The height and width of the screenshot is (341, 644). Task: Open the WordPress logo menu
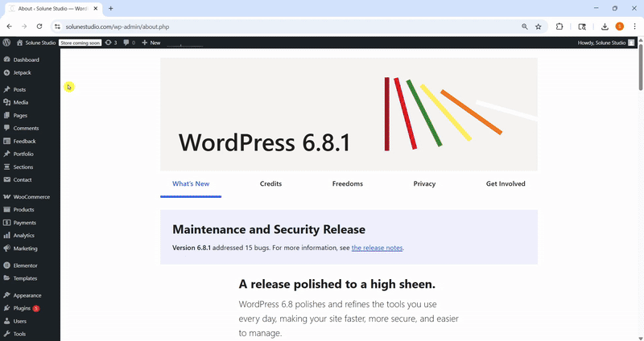point(6,43)
